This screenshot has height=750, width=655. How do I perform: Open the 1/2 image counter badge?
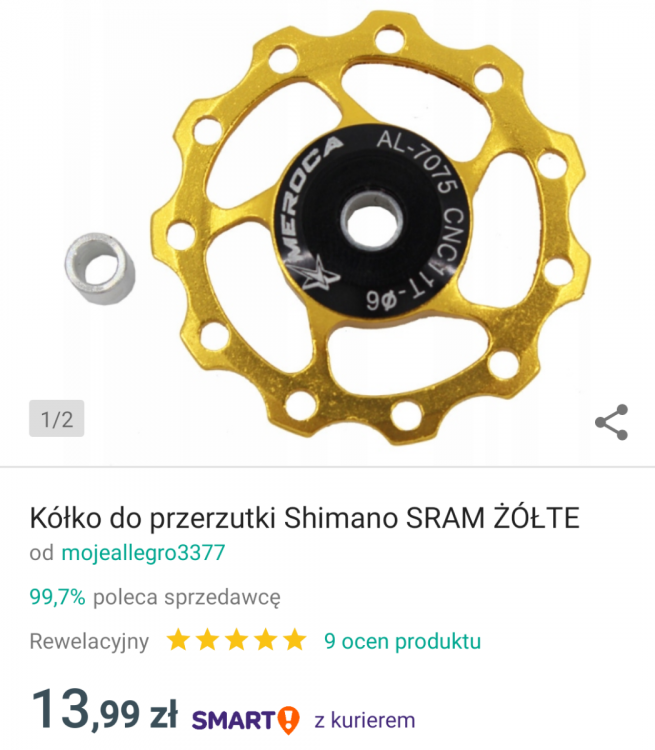56,419
